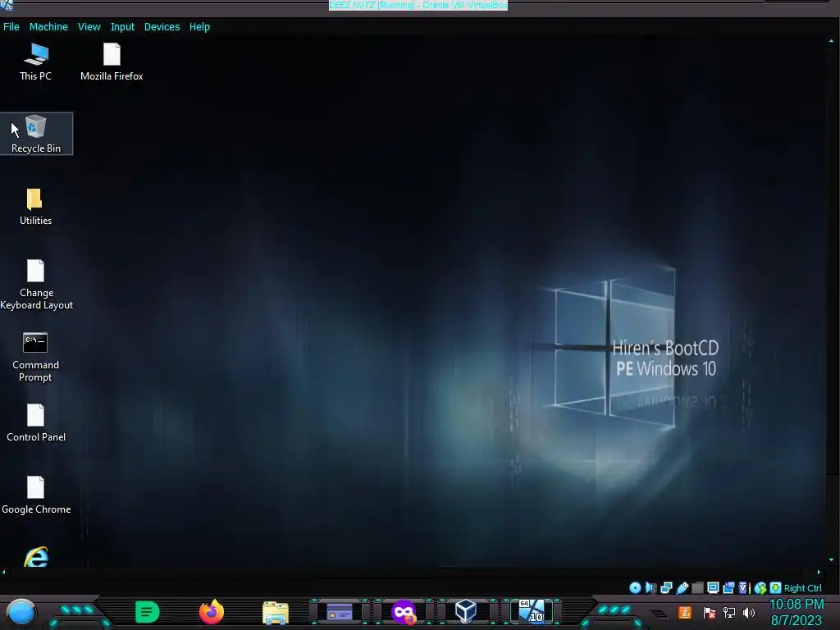
Task: Select the This PC desktop icon
Action: (x=36, y=62)
